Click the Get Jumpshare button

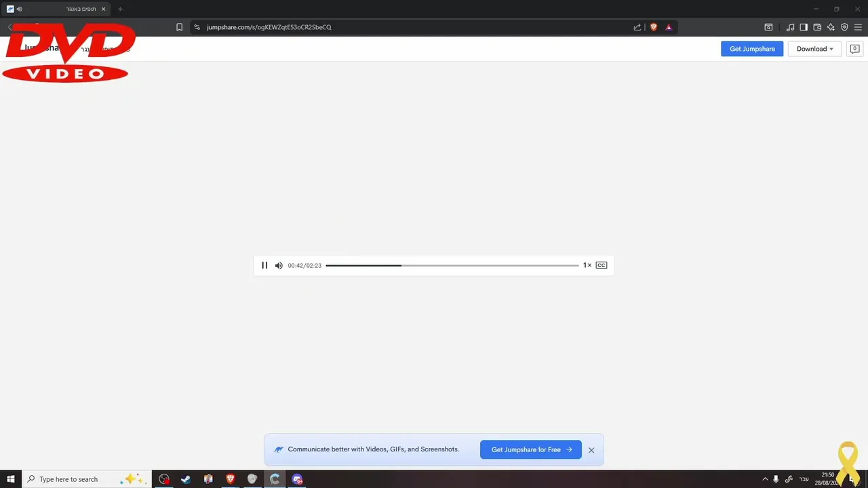click(x=752, y=49)
